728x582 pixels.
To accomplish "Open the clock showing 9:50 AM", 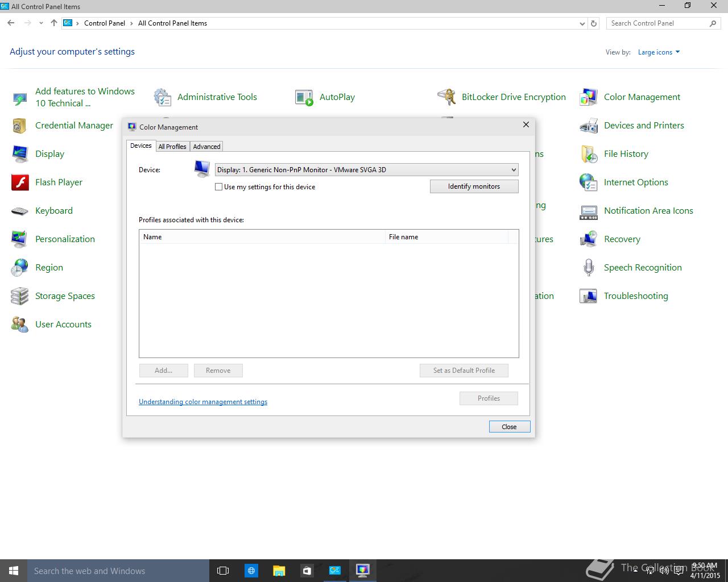I will point(705,571).
